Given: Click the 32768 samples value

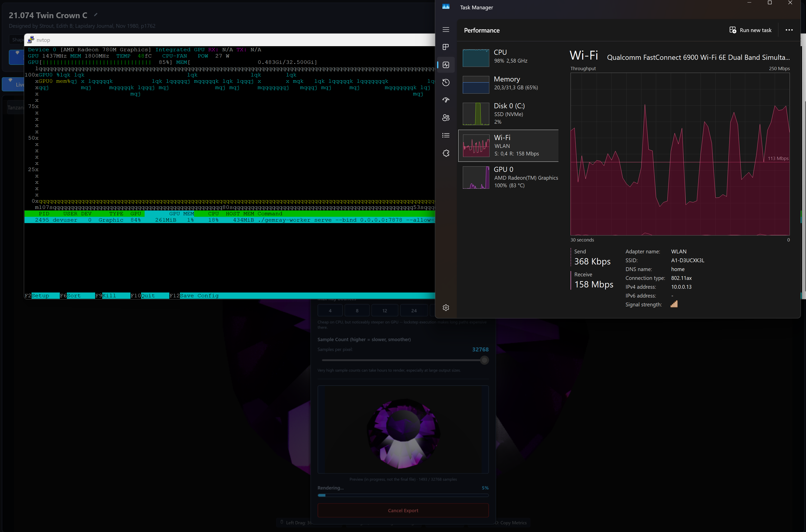Looking at the screenshot, I should point(480,350).
